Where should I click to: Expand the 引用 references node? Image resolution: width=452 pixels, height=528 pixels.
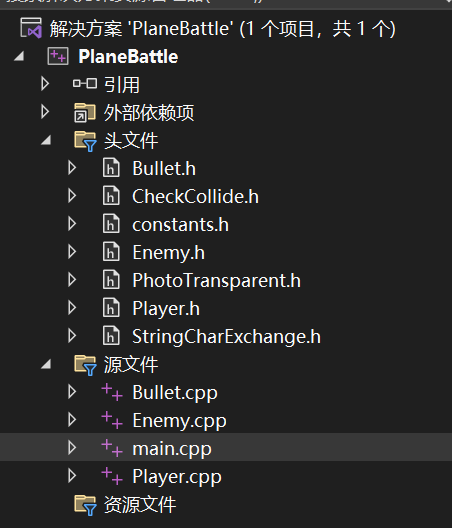45,84
